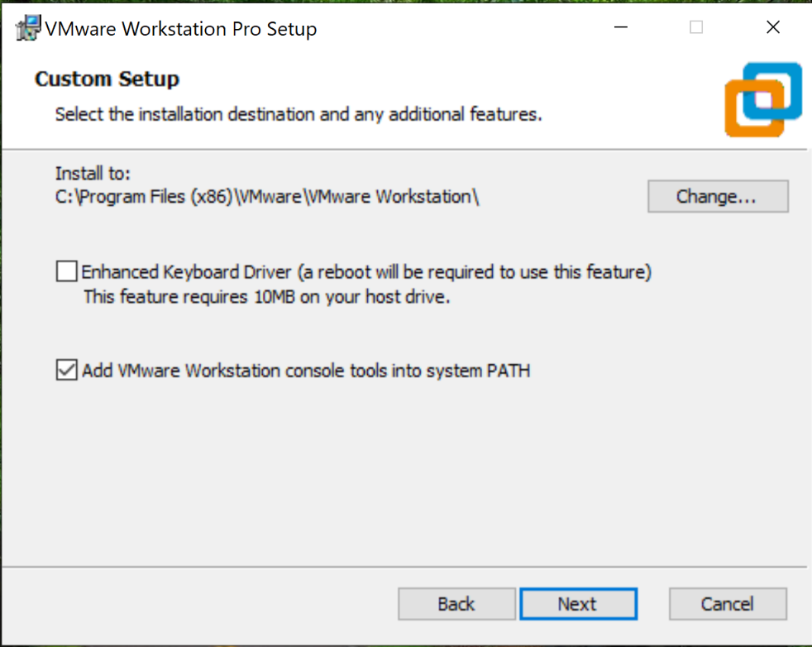This screenshot has width=812, height=647.
Task: Go Back to the previous setup step
Action: click(456, 604)
